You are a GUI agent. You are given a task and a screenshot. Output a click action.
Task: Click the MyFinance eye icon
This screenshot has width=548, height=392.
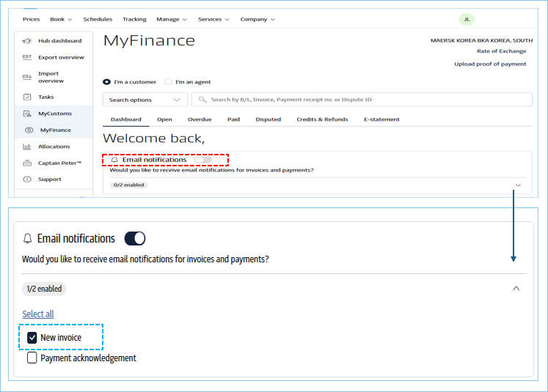point(29,130)
